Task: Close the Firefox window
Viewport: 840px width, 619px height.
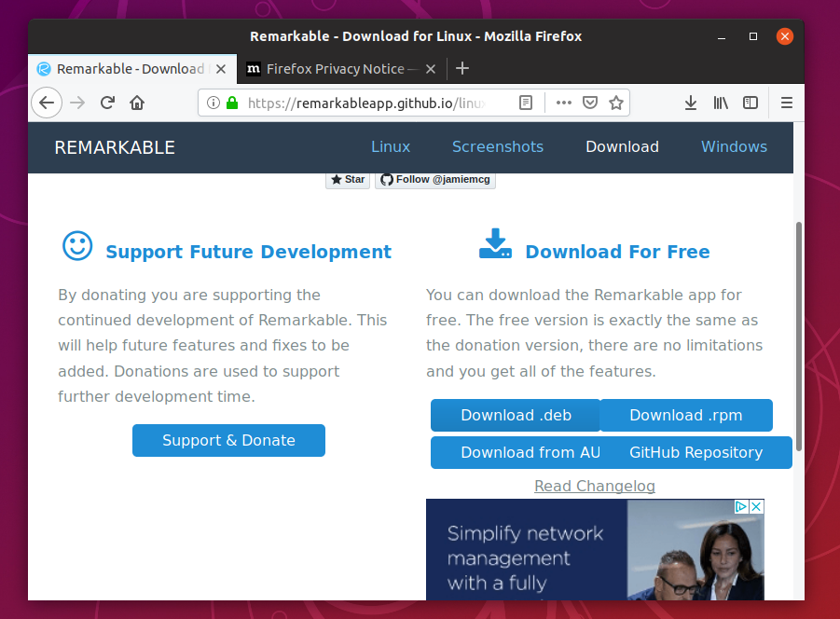Action: pyautogui.click(x=785, y=36)
